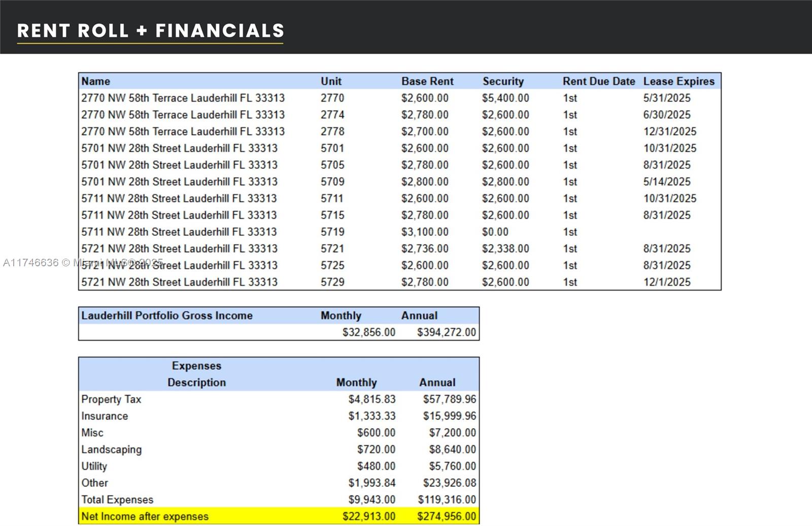Click the $0.00 security value
The height and width of the screenshot is (526, 812).
(x=495, y=232)
